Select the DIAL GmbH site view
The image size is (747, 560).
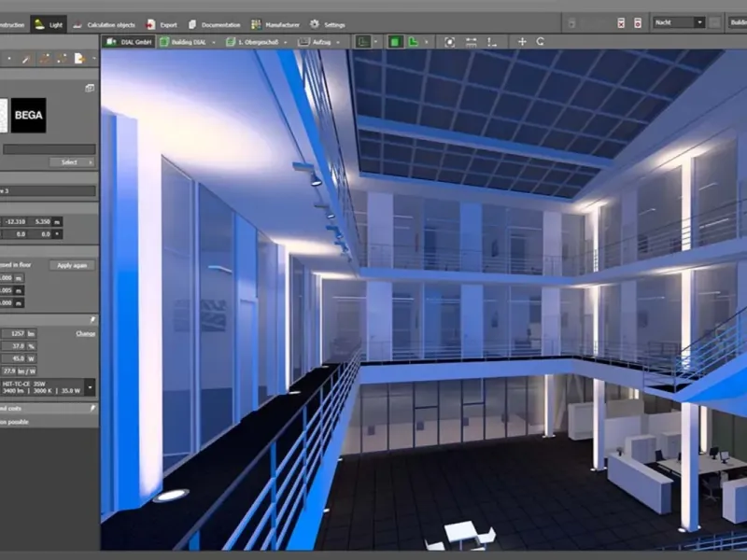pyautogui.click(x=129, y=42)
